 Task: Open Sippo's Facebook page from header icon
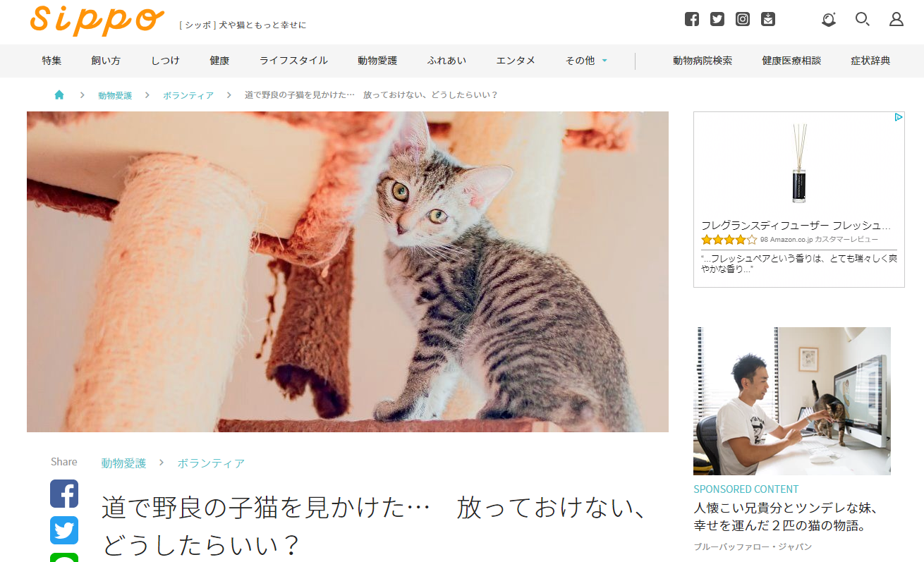tap(692, 19)
